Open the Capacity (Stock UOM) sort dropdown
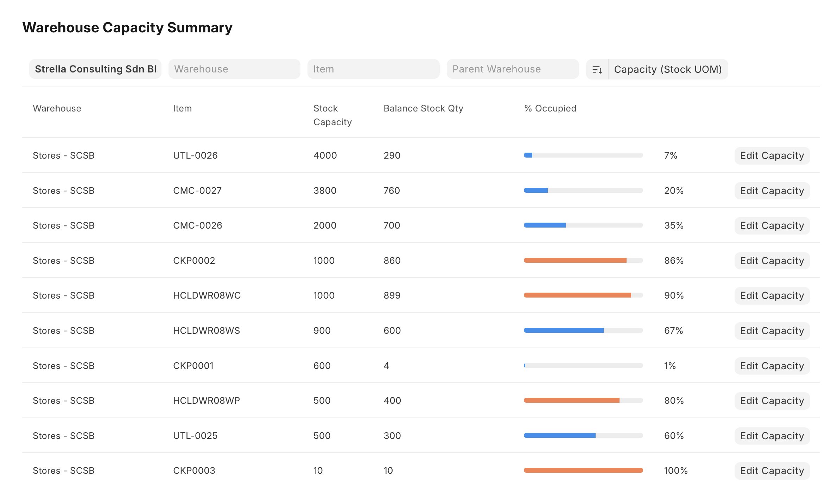 pos(667,69)
